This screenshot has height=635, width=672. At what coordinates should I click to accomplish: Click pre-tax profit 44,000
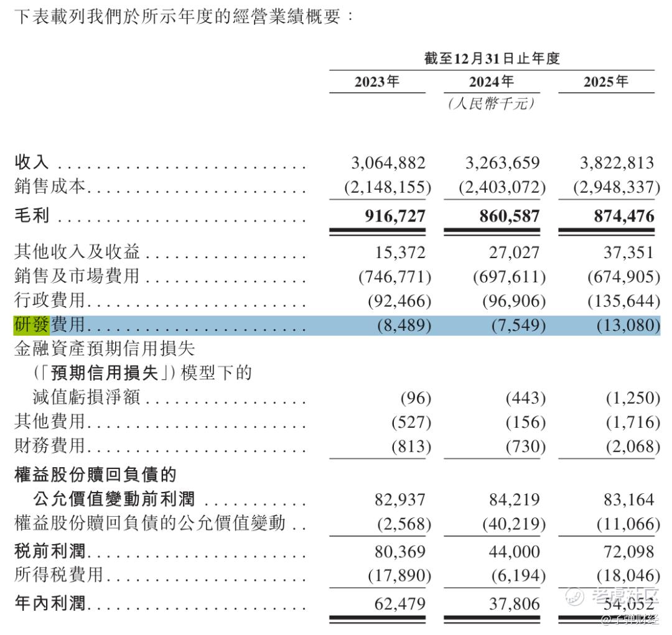point(515,552)
